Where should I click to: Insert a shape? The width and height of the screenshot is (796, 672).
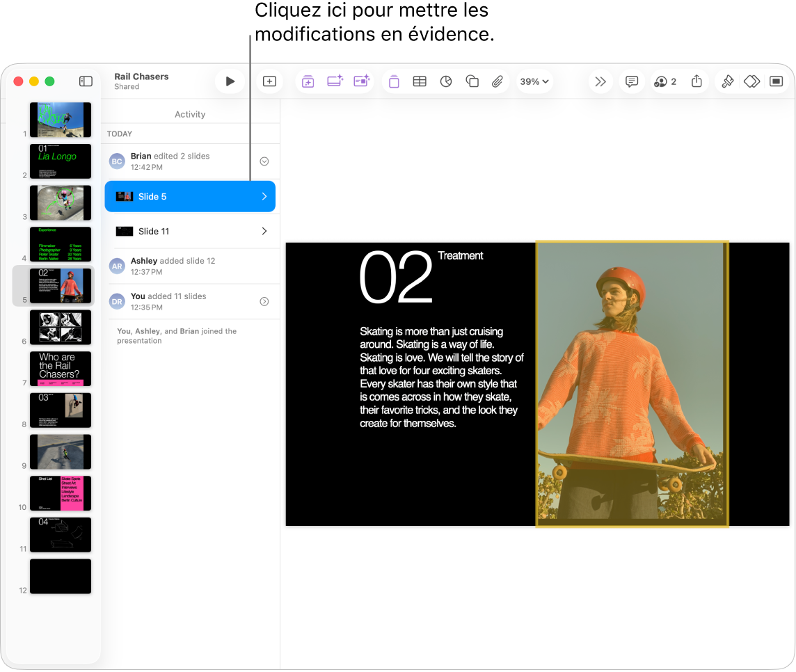pos(472,81)
